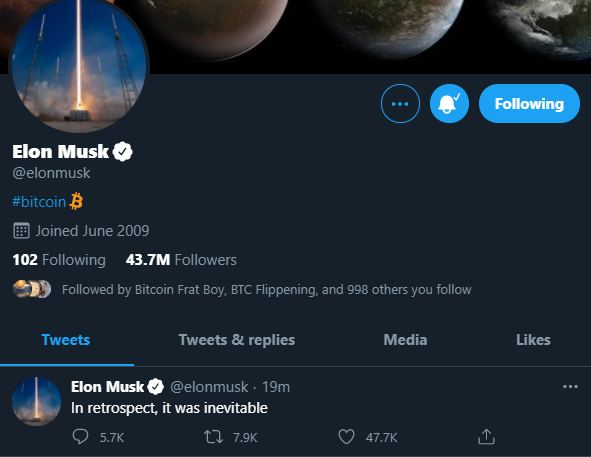This screenshot has height=457, width=591.
Task: Open the #bitcoin hashtag link
Action: (x=39, y=202)
